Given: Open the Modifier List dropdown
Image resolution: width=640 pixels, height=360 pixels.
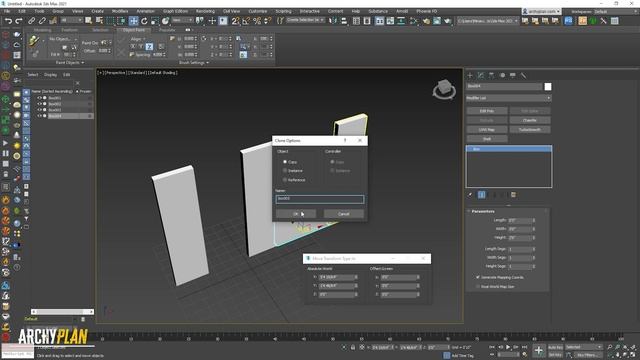Looking at the screenshot, I should [509, 98].
